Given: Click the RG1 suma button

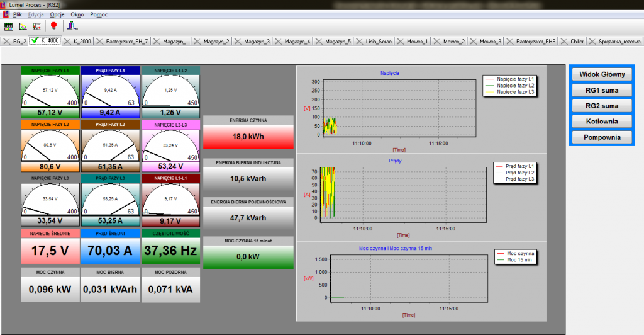Looking at the screenshot, I should 602,90.
